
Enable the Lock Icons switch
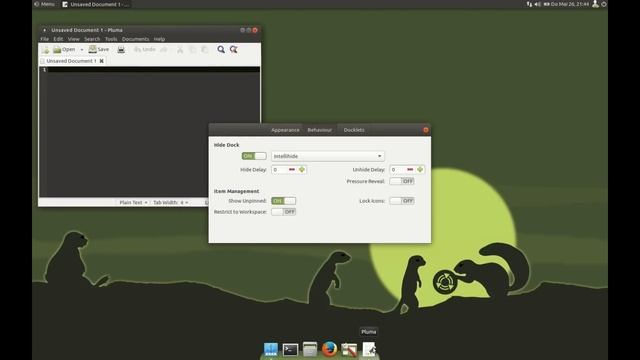402,201
